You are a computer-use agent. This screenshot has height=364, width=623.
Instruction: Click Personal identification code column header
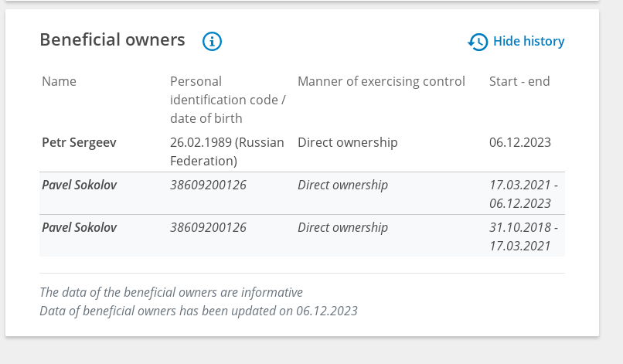[x=228, y=100]
